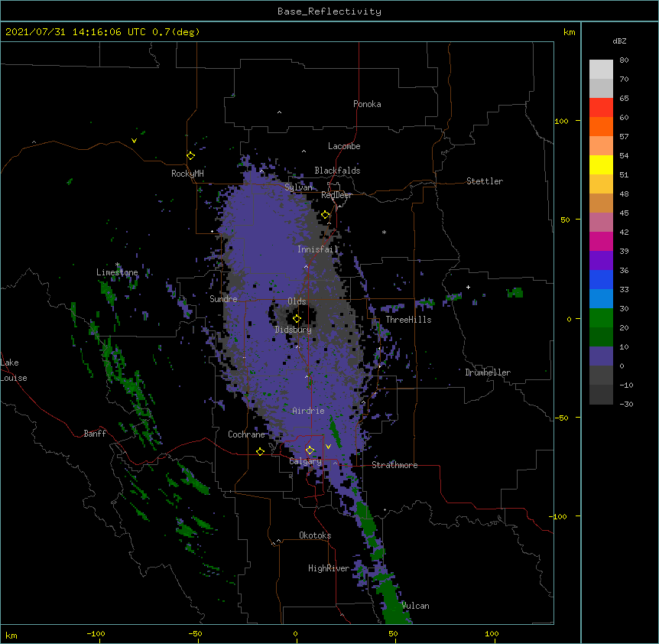659x644 pixels.
Task: Click the Lacombe town label
Action: (344, 146)
